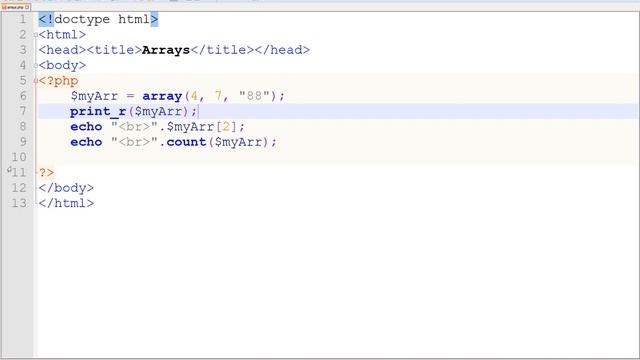
Task: Click the "<?php" opening tag text
Action: click(58, 81)
